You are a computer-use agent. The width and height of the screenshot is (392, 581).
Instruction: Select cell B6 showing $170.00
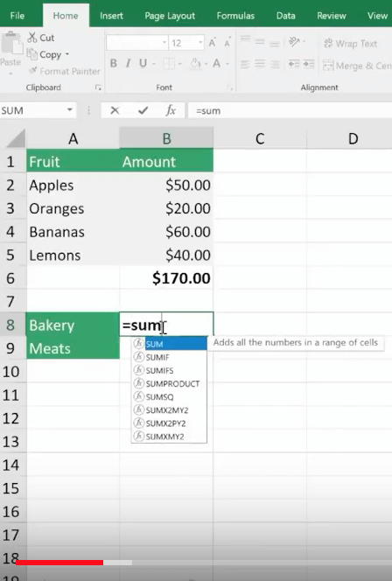tap(166, 278)
